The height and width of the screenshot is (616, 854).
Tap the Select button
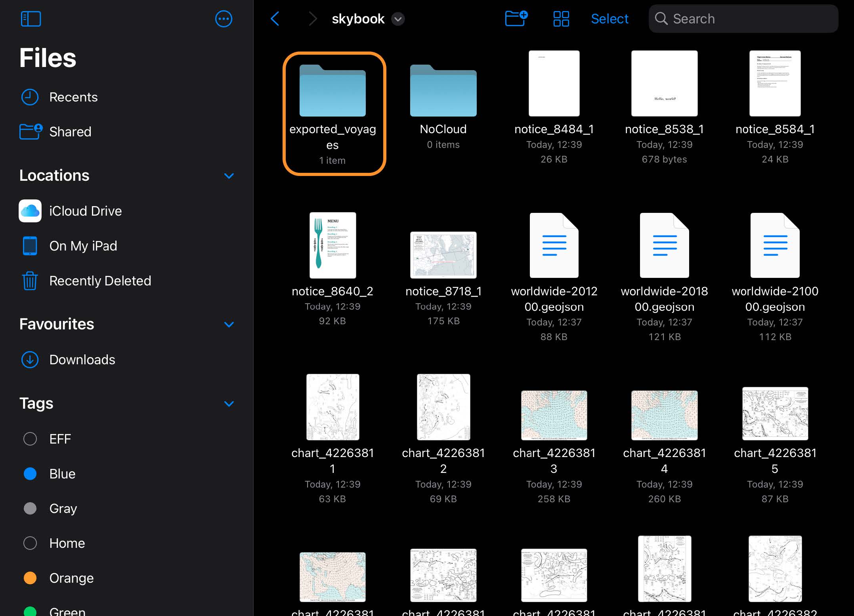point(609,19)
